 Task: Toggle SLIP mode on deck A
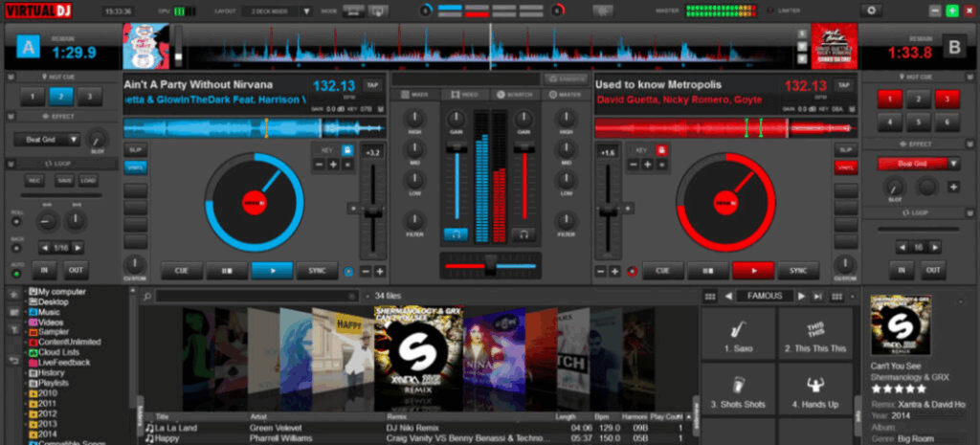[x=134, y=150]
